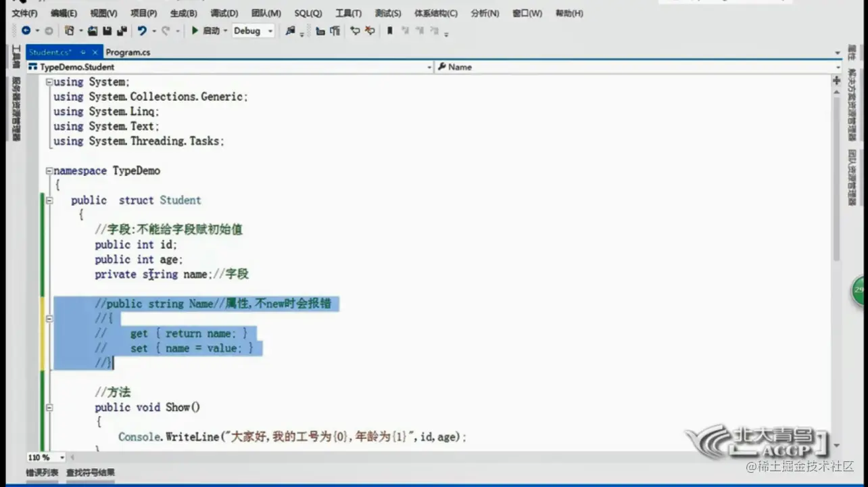Open the 团队资源管理器 side tab

point(852,178)
